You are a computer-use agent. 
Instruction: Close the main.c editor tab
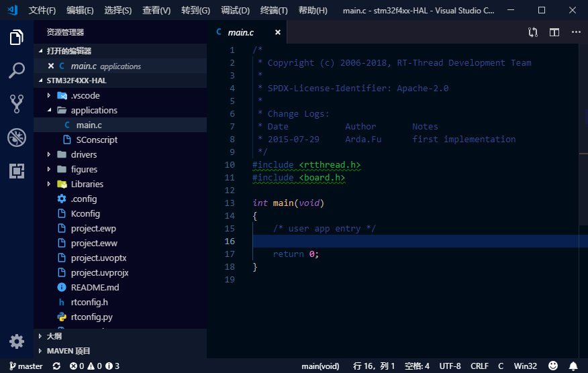277,32
